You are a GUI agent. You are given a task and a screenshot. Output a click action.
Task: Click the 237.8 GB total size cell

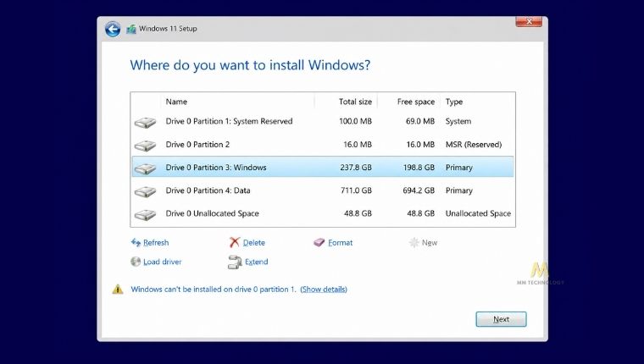pyautogui.click(x=356, y=168)
